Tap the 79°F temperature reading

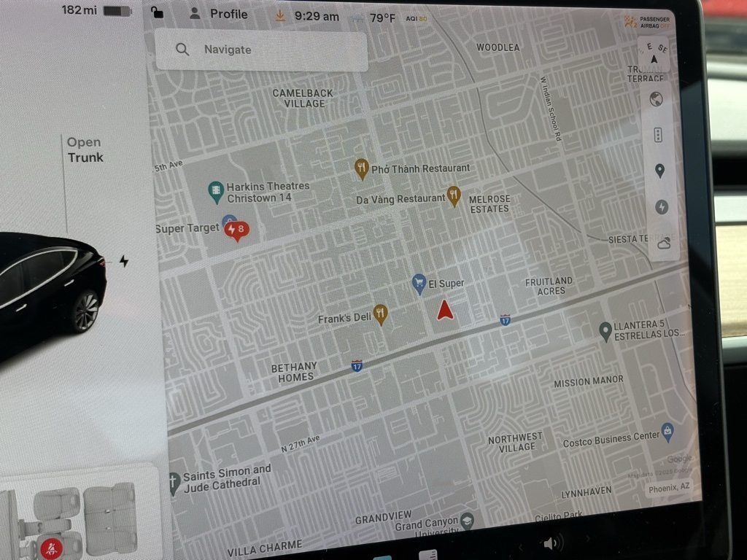382,18
